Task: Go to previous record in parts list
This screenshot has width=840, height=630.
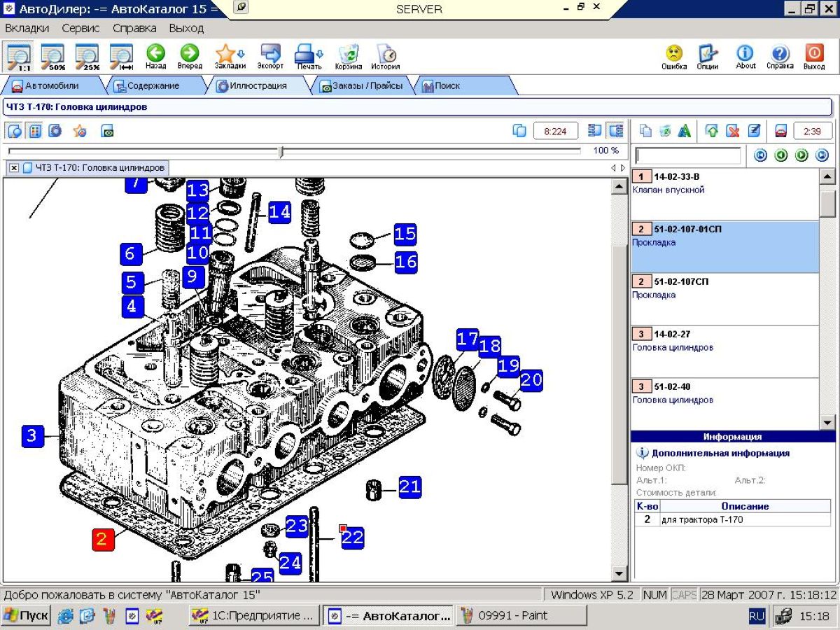Action: [781, 155]
